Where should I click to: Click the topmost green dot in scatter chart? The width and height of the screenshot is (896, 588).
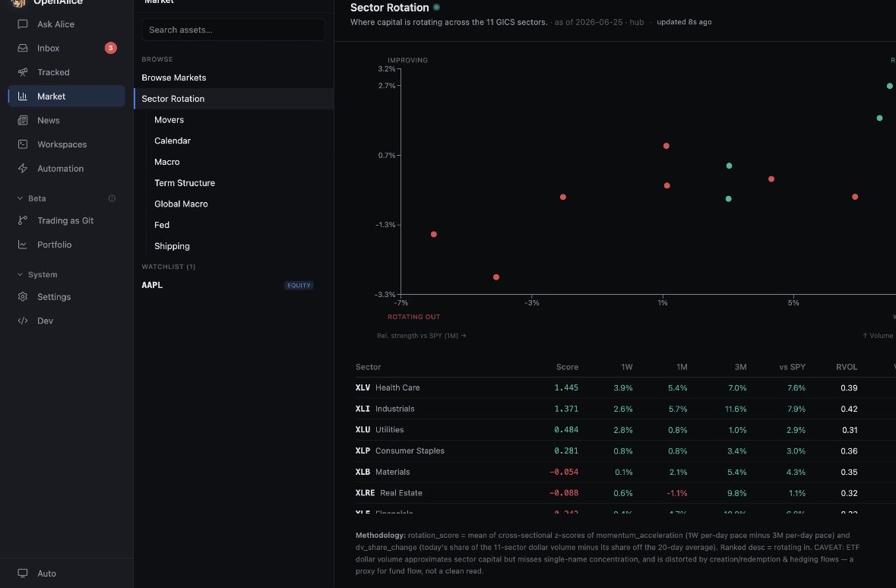pyautogui.click(x=890, y=86)
